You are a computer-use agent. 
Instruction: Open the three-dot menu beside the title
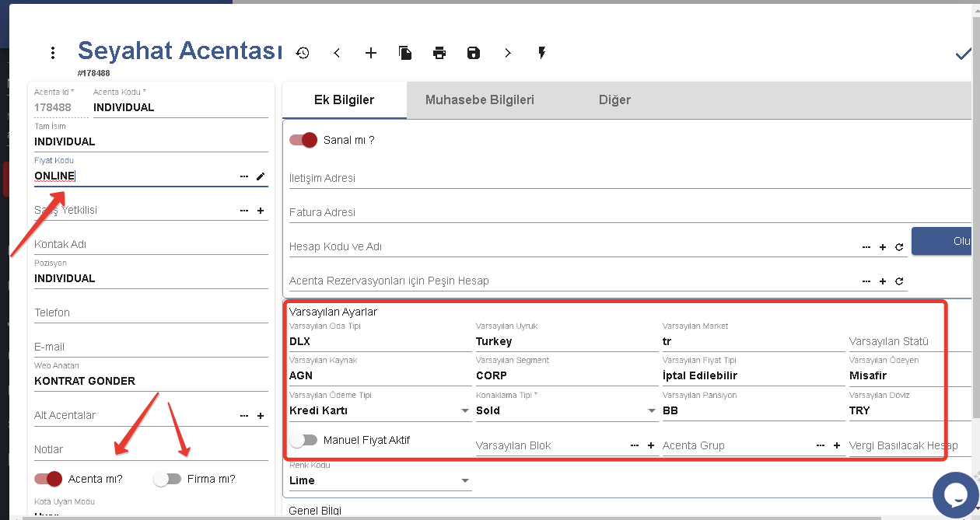(53, 53)
